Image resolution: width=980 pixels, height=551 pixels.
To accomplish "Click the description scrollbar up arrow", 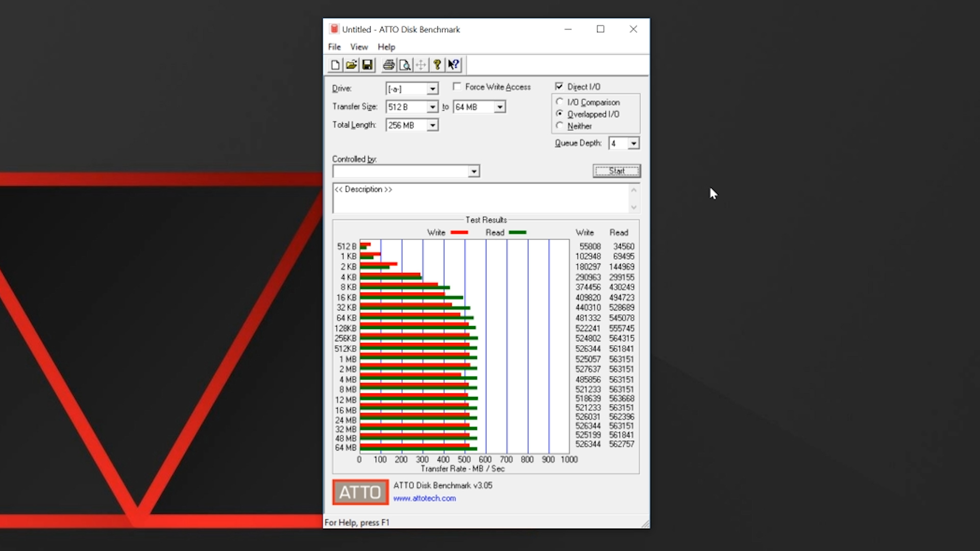I will 633,190.
